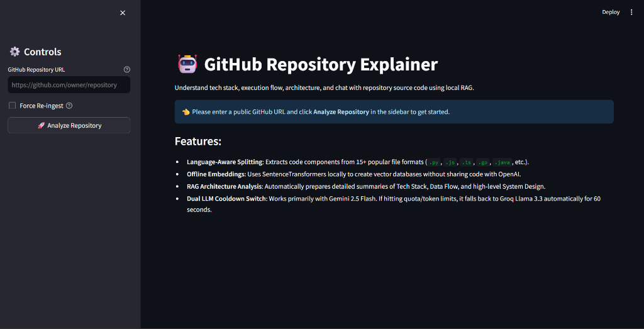
Task: Click the RAG Architecture Analysis text
Action: pos(225,186)
